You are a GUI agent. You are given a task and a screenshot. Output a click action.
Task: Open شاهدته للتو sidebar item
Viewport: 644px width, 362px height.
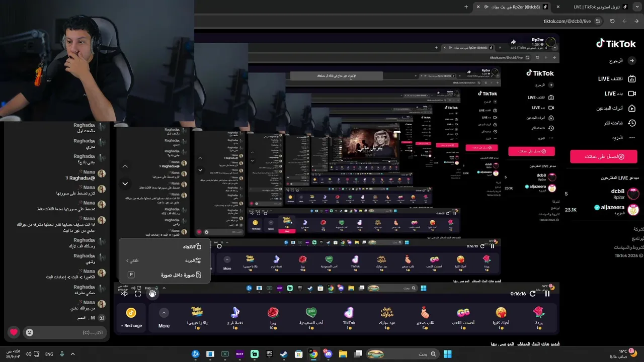coord(620,123)
